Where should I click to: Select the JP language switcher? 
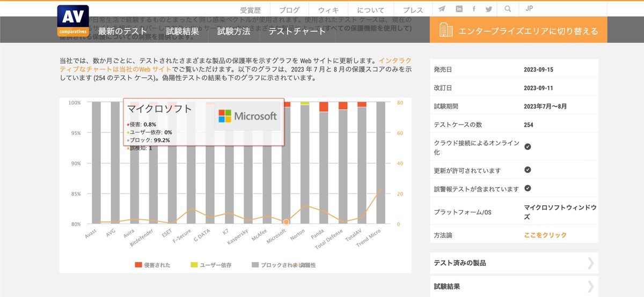(x=529, y=9)
